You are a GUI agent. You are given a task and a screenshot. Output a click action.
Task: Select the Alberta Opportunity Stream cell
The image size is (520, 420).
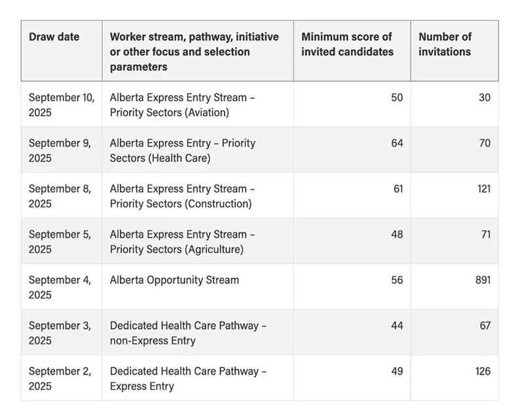click(x=174, y=280)
